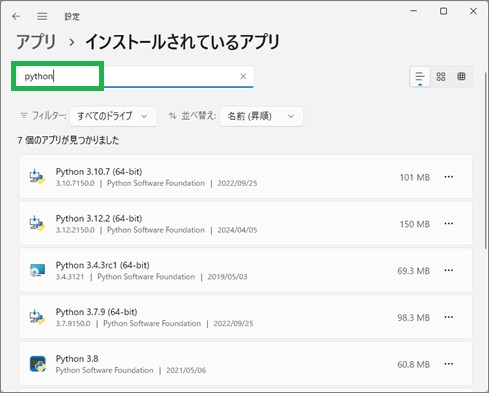Select the Python 3.4.3rc1 (64-bit) name
The height and width of the screenshot is (393, 489).
pyautogui.click(x=102, y=265)
